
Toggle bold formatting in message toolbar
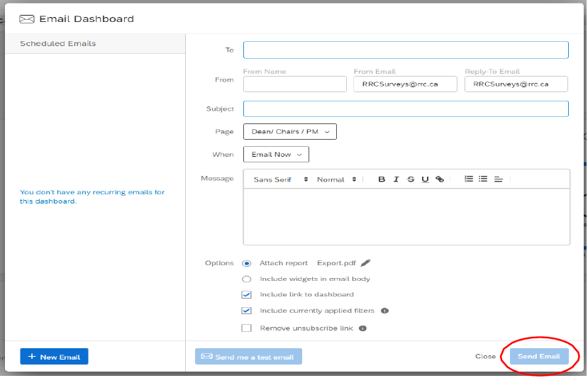point(382,179)
